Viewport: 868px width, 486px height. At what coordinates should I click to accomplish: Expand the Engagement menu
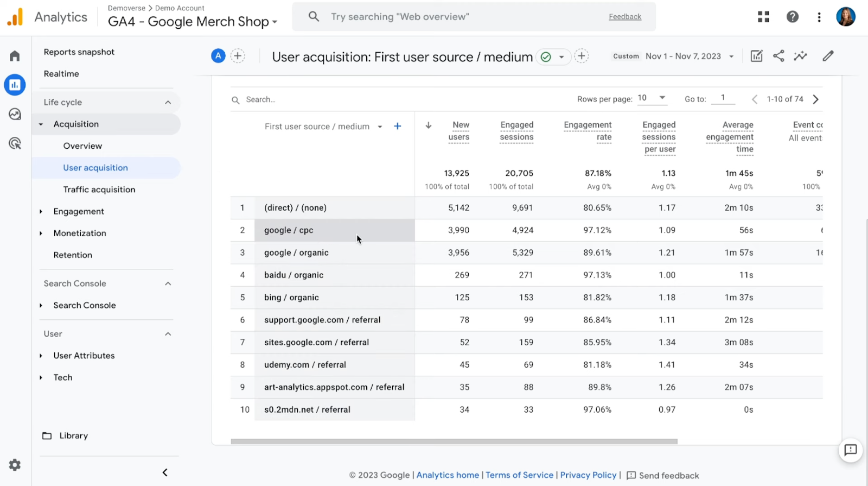[79, 211]
